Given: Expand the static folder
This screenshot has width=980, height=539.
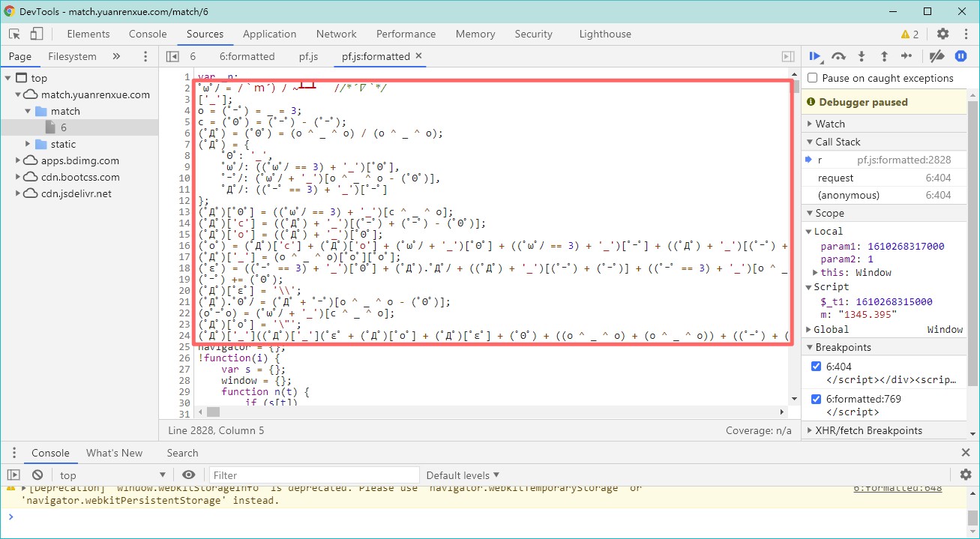Looking at the screenshot, I should click(28, 144).
